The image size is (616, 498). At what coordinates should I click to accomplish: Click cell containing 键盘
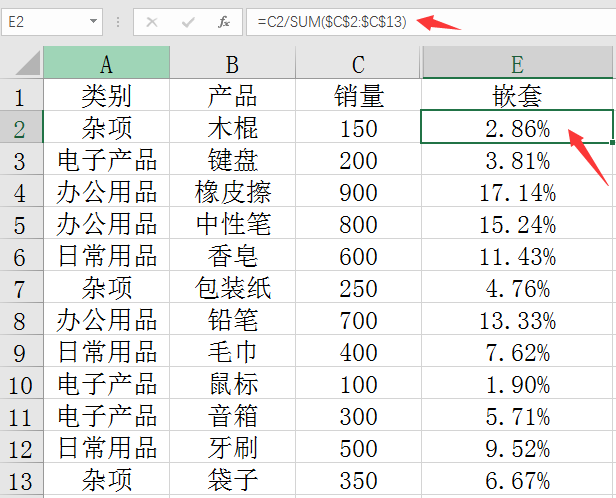click(x=232, y=160)
